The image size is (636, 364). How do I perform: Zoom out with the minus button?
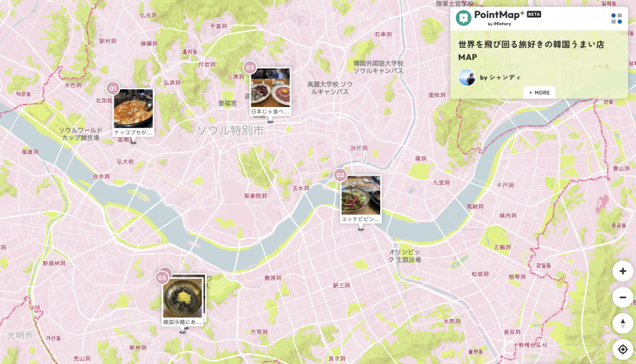(x=622, y=298)
